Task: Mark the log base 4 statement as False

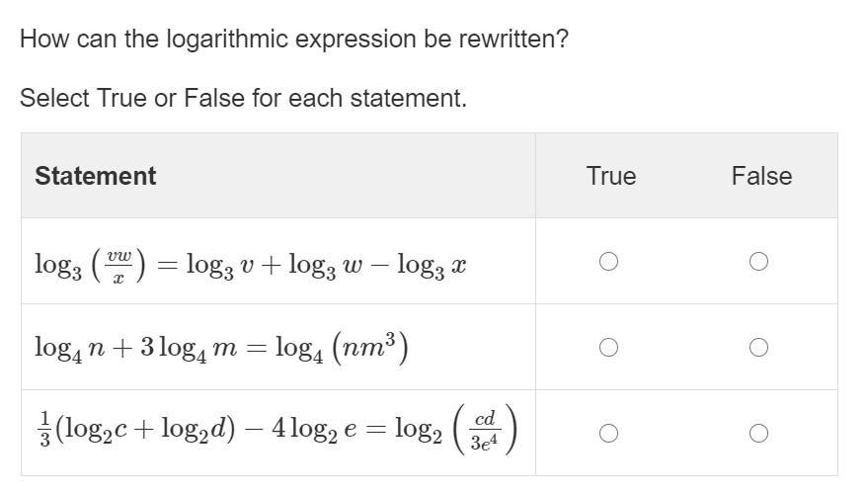Action: (x=758, y=348)
